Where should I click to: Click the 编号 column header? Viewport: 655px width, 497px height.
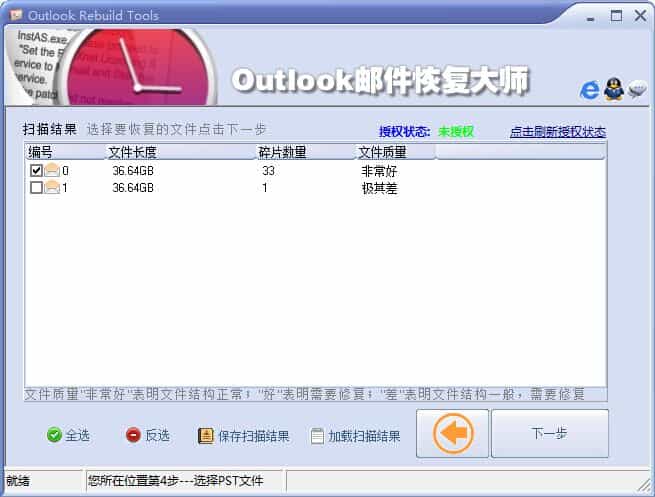(x=65, y=152)
